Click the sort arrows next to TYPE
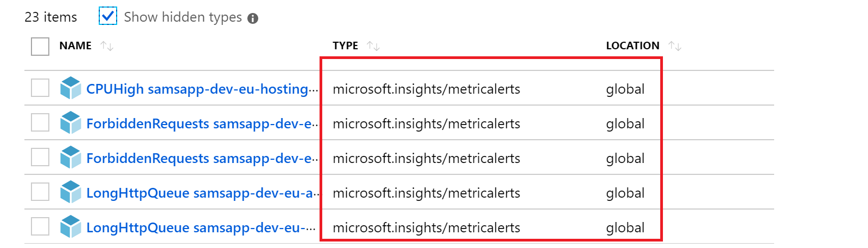Viewport: 868px width, 248px height. point(373,46)
